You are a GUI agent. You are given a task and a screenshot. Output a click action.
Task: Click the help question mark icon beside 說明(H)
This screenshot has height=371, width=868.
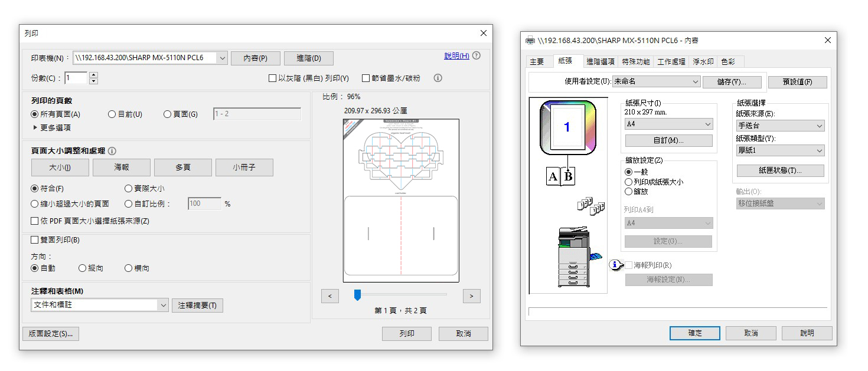pos(477,55)
